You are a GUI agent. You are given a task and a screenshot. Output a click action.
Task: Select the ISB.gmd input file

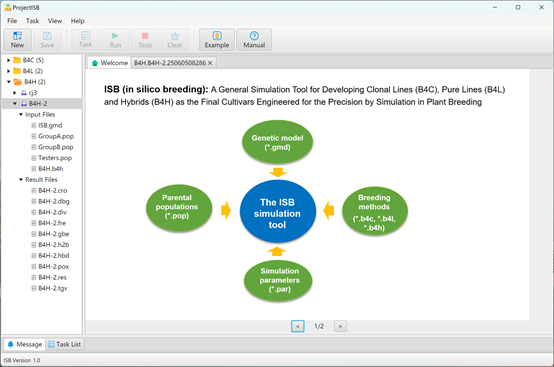point(50,125)
